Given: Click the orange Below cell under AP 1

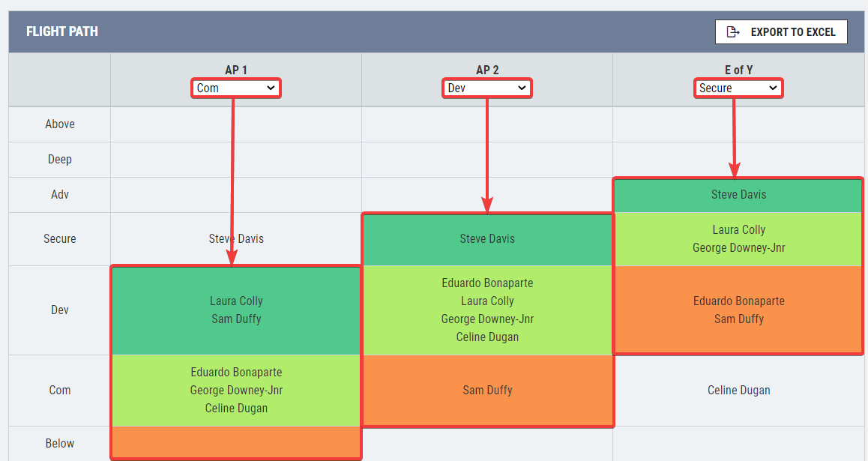Looking at the screenshot, I should pos(236,442).
